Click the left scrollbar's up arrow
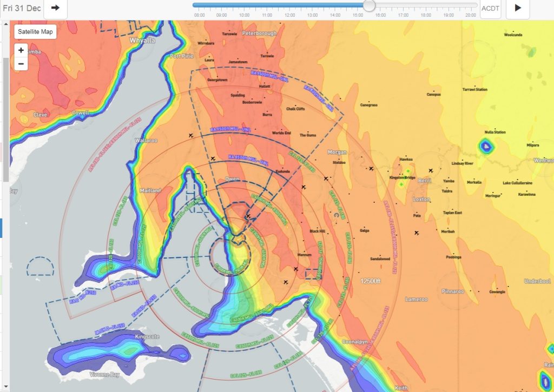554x392 pixels. pyautogui.click(x=5, y=24)
